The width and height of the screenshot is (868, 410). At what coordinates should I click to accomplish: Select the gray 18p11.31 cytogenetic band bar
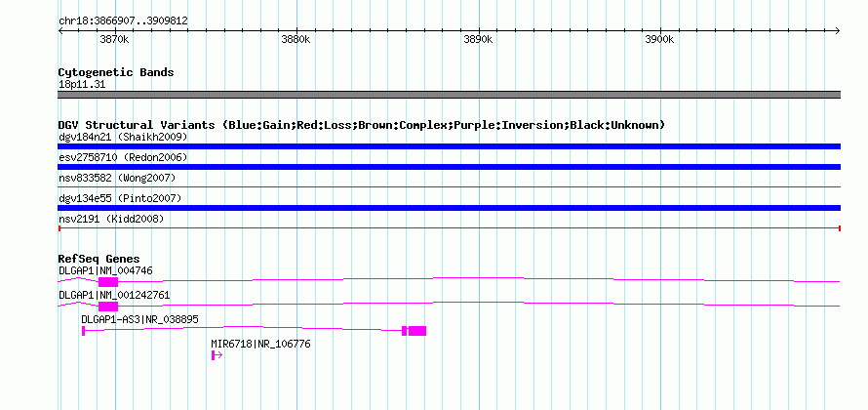click(x=449, y=95)
